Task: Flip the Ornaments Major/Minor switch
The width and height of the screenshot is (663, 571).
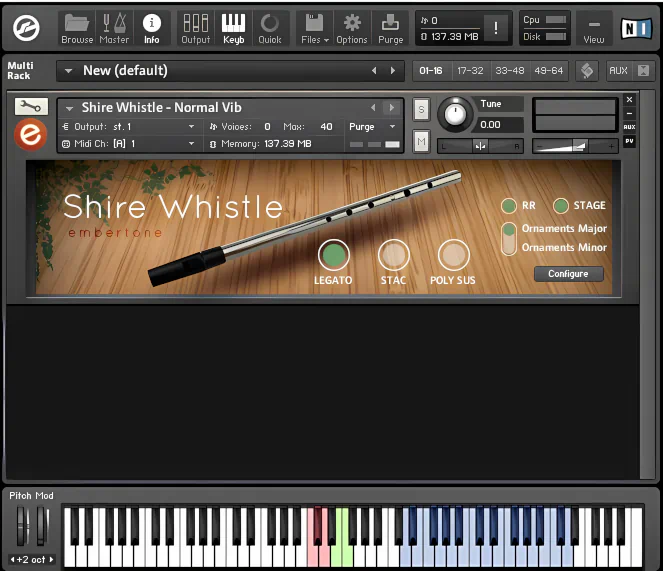Action: click(509, 239)
